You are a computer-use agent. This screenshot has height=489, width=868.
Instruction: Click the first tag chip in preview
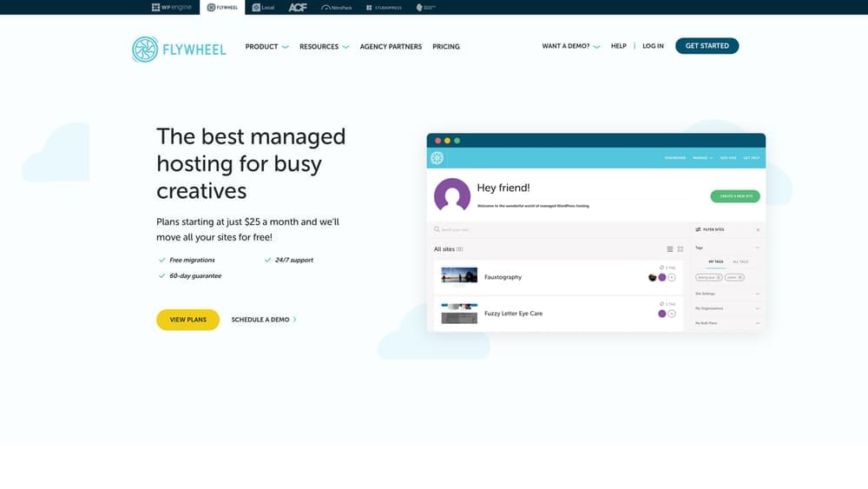click(708, 277)
